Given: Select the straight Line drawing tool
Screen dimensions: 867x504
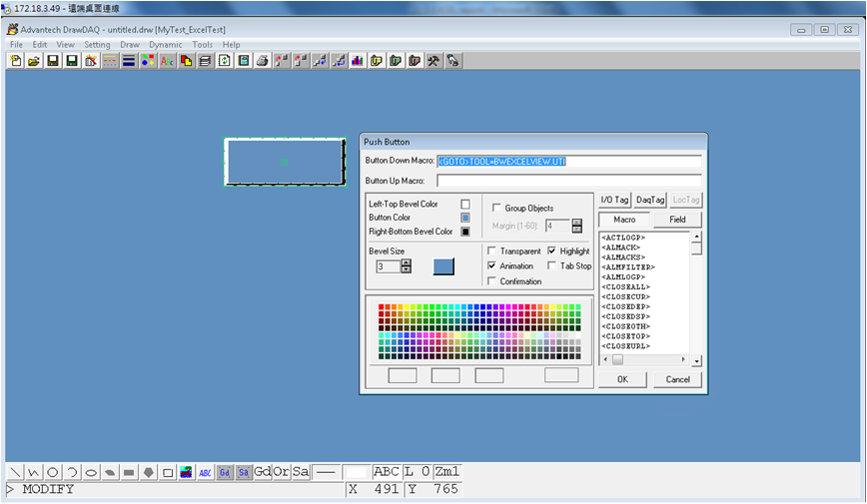Looking at the screenshot, I should click(15, 472).
